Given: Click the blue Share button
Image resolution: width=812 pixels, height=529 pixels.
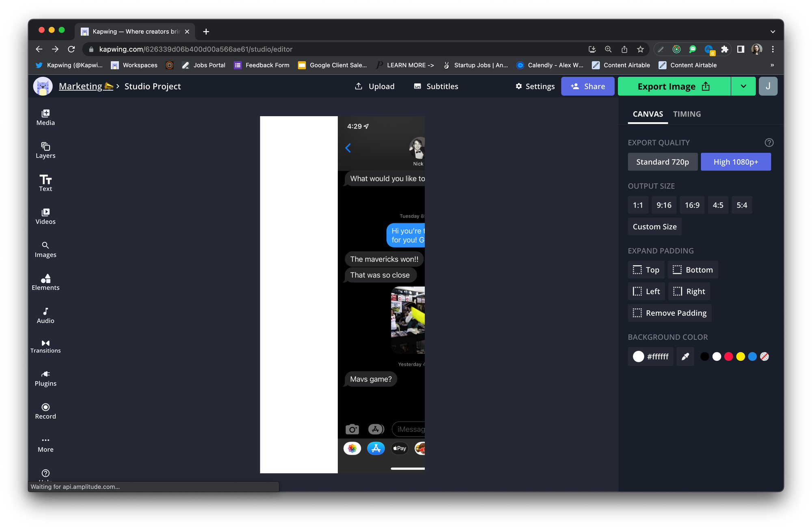Looking at the screenshot, I should click(x=587, y=86).
